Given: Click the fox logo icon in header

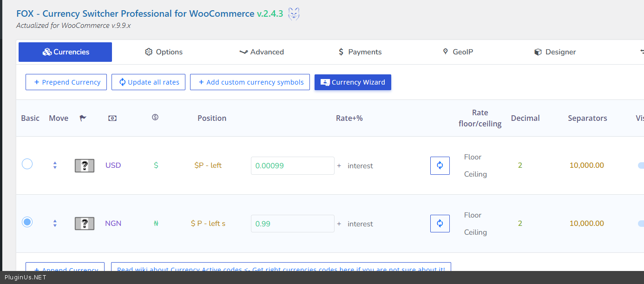Looking at the screenshot, I should click(294, 14).
